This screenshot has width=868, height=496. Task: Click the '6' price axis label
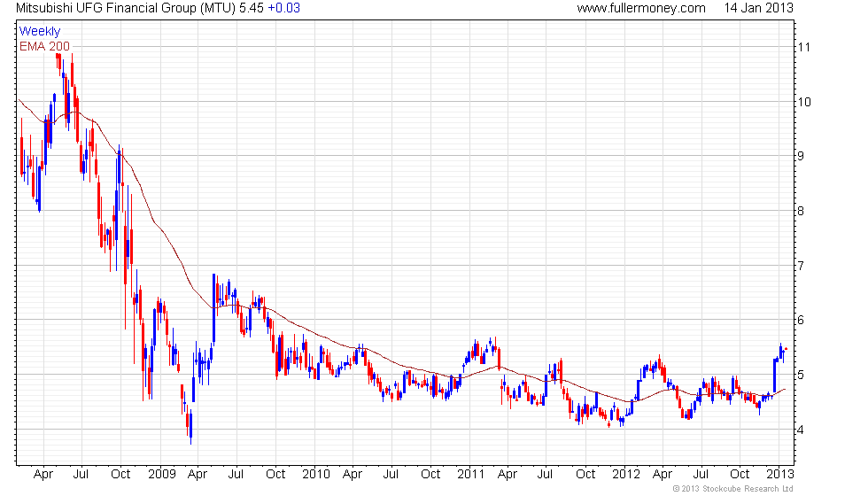pos(801,320)
